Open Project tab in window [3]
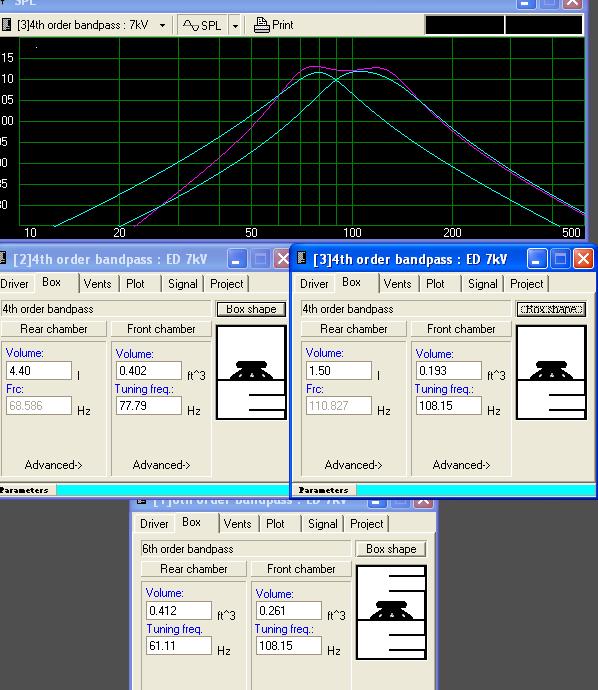Viewport: 598px width, 690px height. click(x=527, y=284)
